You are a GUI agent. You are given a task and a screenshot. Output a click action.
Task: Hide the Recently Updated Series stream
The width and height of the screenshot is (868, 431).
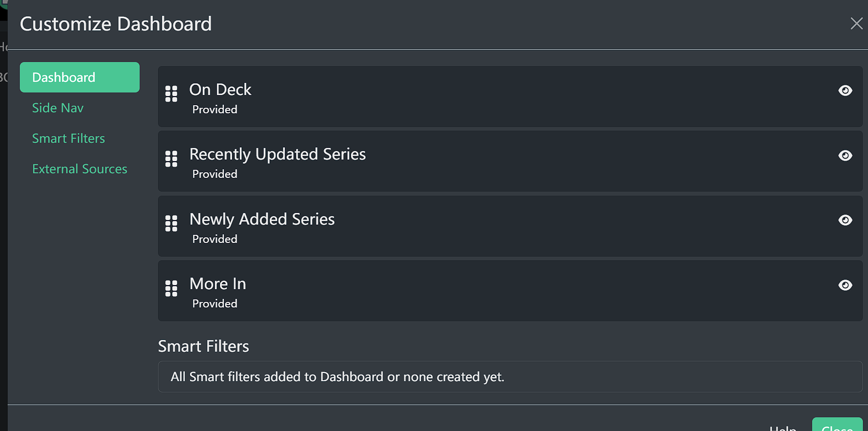845,156
